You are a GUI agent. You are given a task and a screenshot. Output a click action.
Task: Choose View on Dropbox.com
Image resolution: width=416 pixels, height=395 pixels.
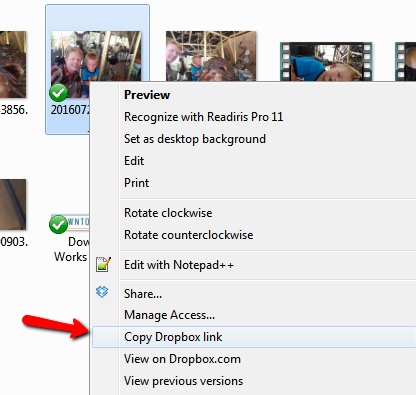coord(182,359)
